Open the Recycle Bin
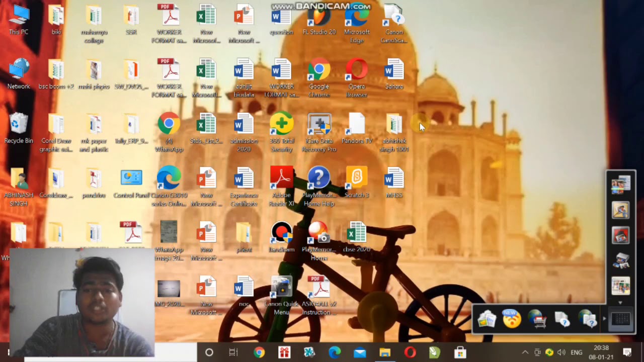The image size is (644, 362). click(19, 129)
